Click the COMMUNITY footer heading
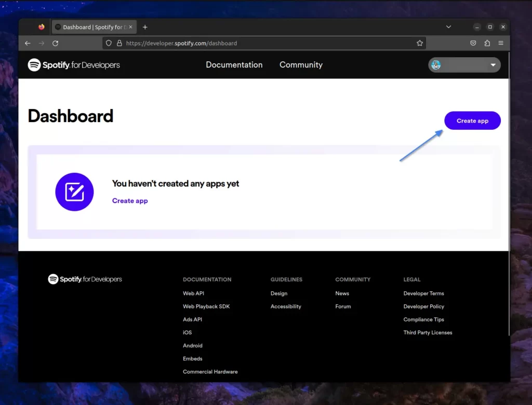This screenshot has width=532, height=405. tap(353, 279)
